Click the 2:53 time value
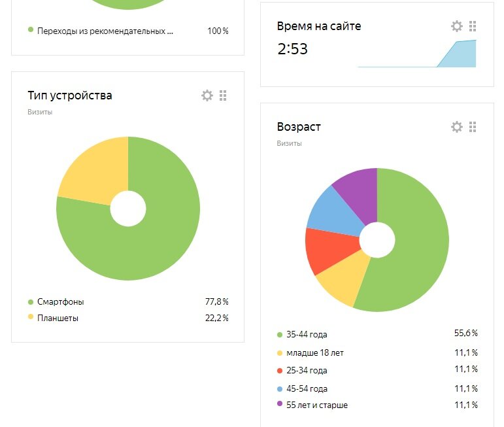The height and width of the screenshot is (427, 504). (x=292, y=49)
